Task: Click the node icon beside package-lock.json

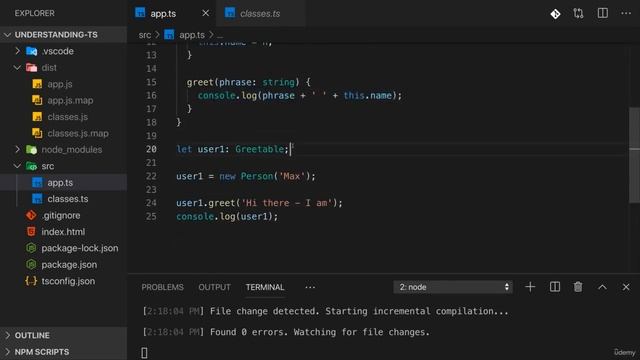Action: (31, 248)
